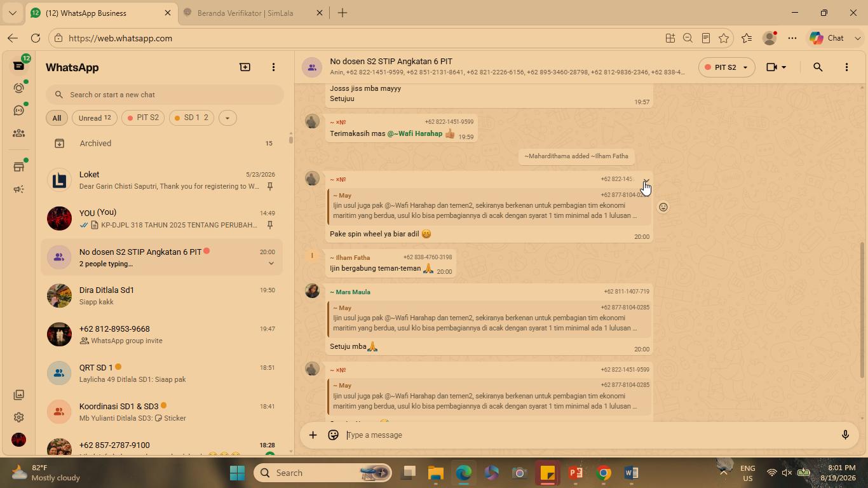Click the Type a message field
The image size is (868, 488).
[588, 435]
